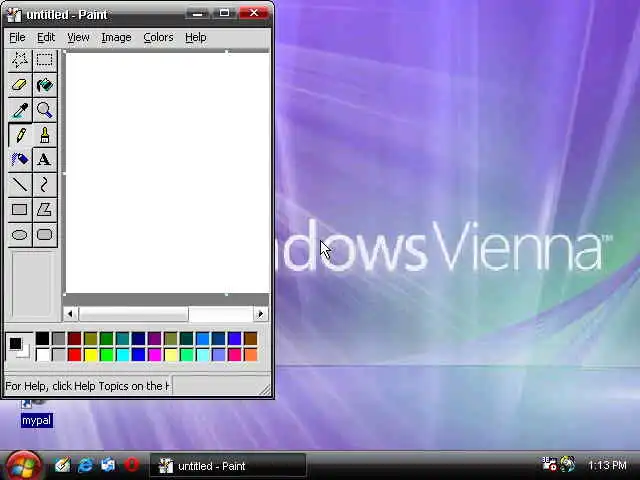The height and width of the screenshot is (480, 640).
Task: Choose the brown color swatch
Action: (251, 338)
